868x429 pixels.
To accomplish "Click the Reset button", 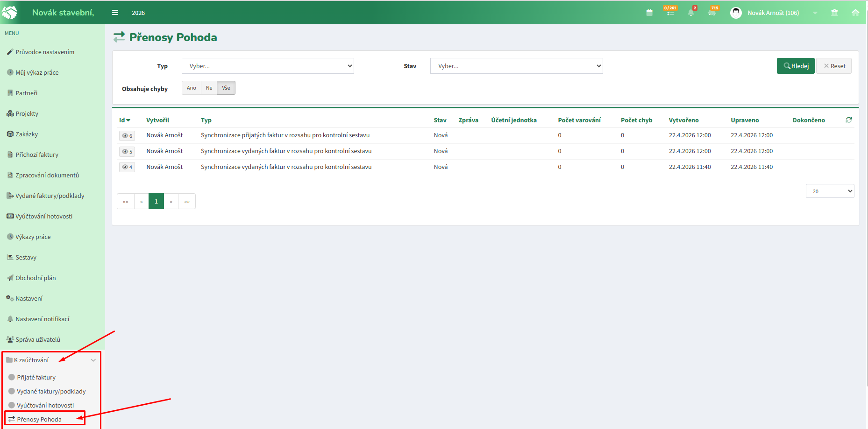I will [834, 66].
